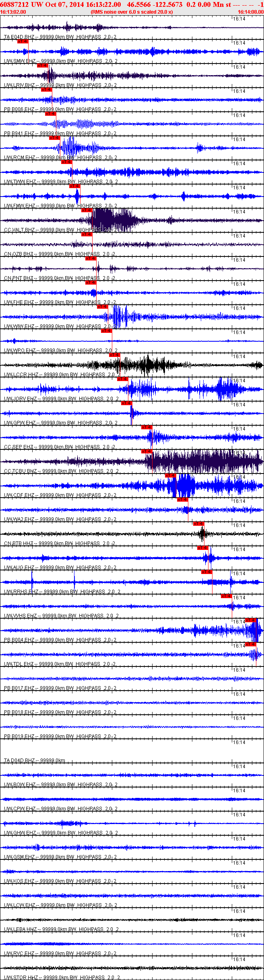Click the UW.RCM.EHZ station label

click(x=20, y=158)
